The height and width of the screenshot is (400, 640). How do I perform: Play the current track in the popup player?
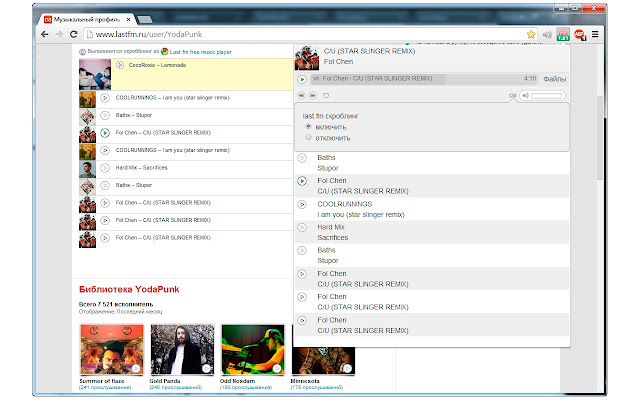click(302, 79)
